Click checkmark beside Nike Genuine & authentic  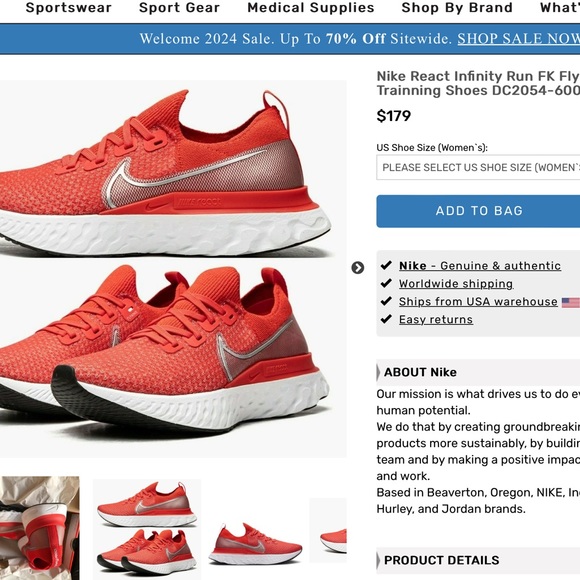tap(386, 265)
